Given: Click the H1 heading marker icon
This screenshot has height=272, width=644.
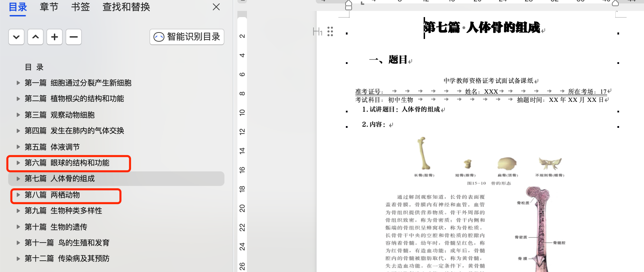Looking at the screenshot, I should pos(317,32).
